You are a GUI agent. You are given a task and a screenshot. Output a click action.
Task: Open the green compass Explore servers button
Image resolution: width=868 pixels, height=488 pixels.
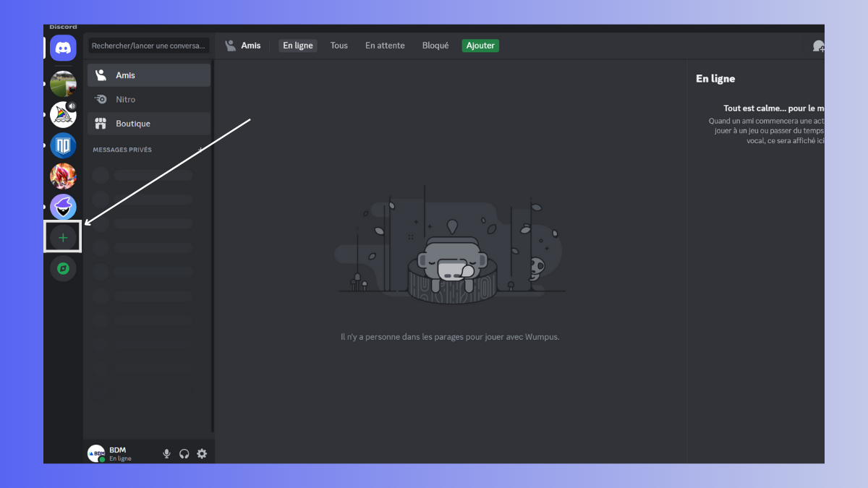(x=63, y=269)
